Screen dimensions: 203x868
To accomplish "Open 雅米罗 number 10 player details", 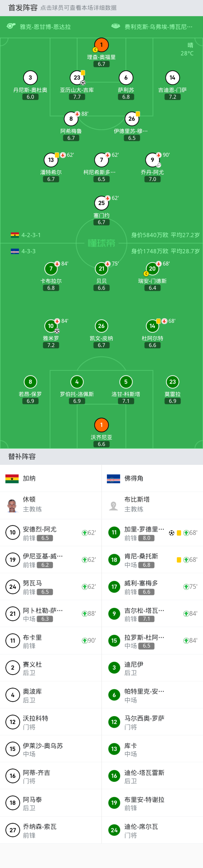I will 51,326.
